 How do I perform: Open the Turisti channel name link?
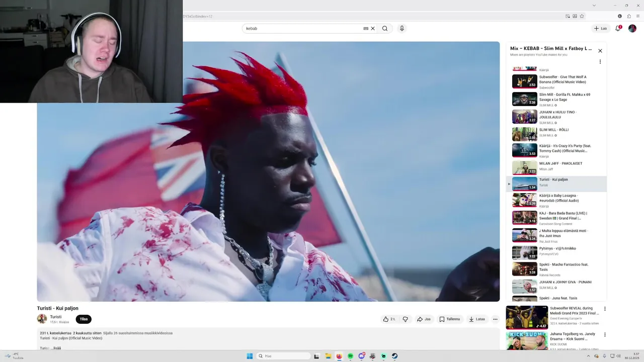56,317
